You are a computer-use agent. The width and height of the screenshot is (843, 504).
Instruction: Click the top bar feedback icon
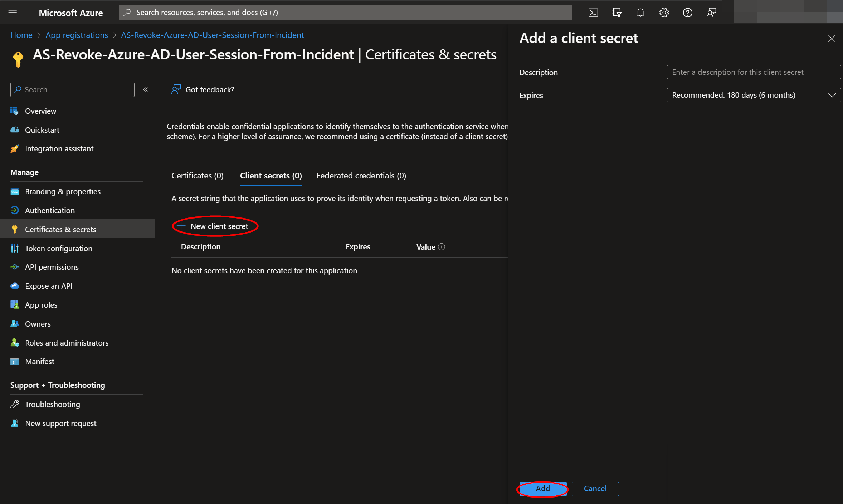[711, 13]
